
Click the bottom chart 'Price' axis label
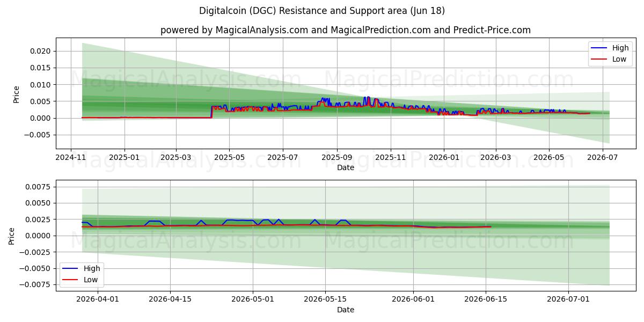(12, 236)
